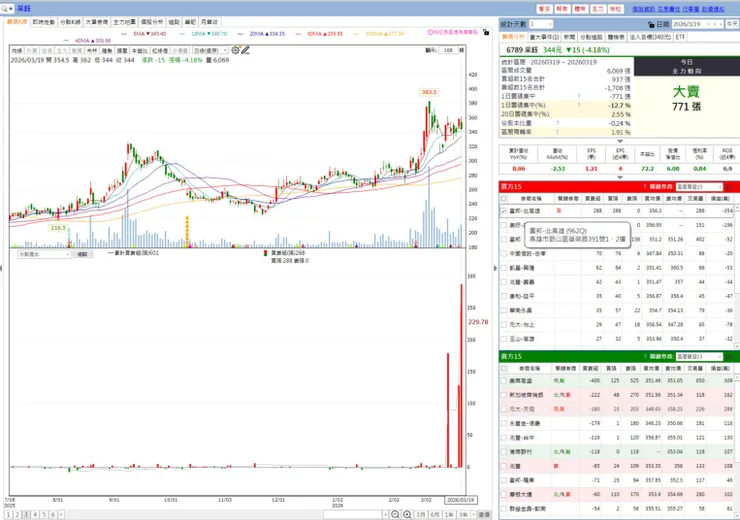Sort 賣方15 by the 交易量 column header
Image resolution: width=740 pixels, height=520 pixels.
(x=695, y=369)
